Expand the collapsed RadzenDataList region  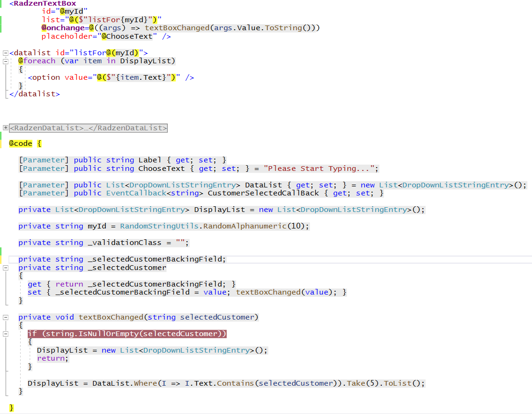tap(5, 128)
